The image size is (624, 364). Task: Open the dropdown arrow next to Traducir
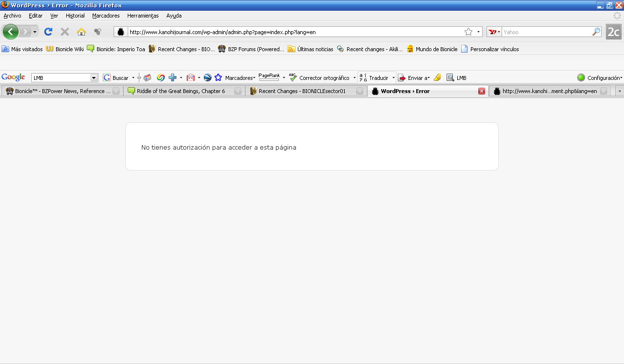[393, 77]
